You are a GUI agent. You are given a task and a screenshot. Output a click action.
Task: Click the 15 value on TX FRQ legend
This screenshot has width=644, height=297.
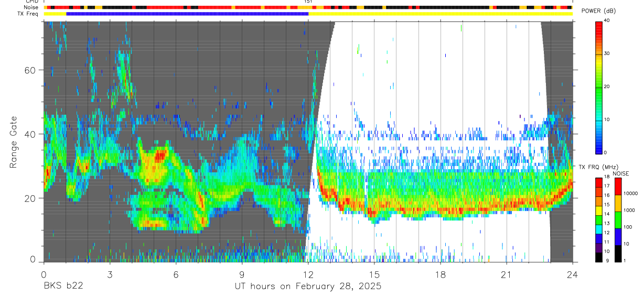click(x=607, y=205)
